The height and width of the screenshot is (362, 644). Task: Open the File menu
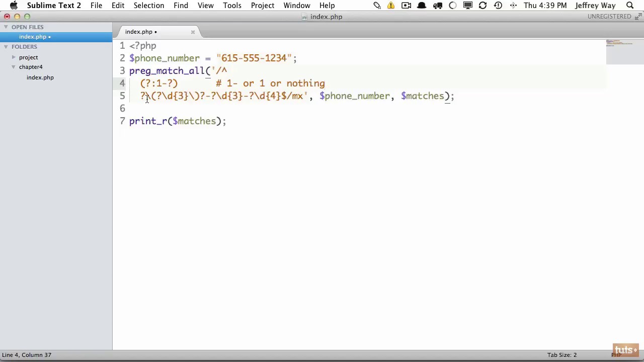point(96,6)
